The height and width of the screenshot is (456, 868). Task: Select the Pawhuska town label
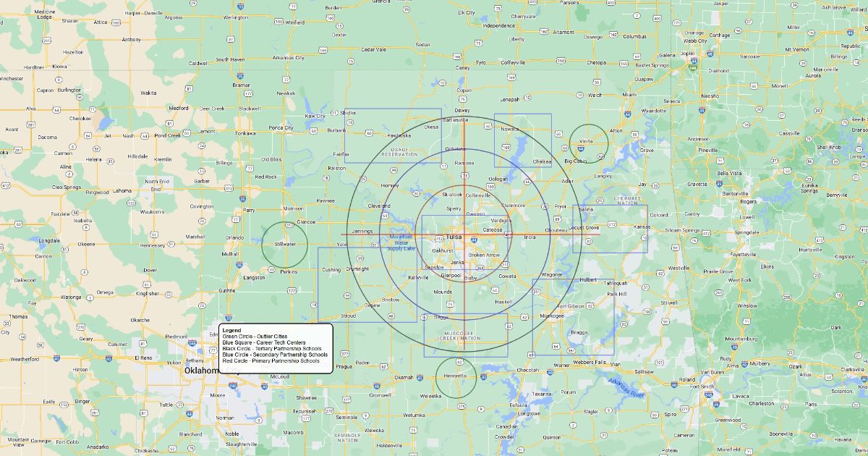(399, 135)
